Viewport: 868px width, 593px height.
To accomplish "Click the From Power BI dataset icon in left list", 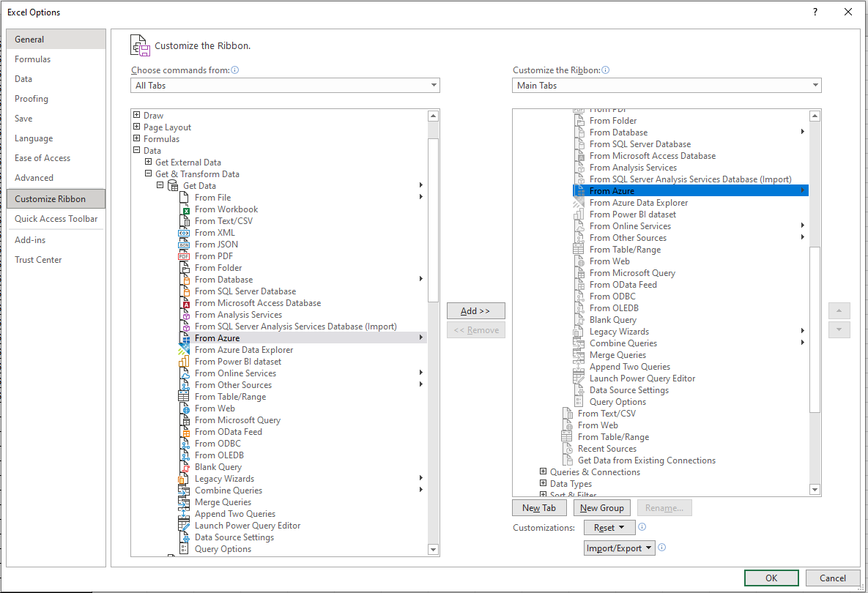I will [184, 362].
